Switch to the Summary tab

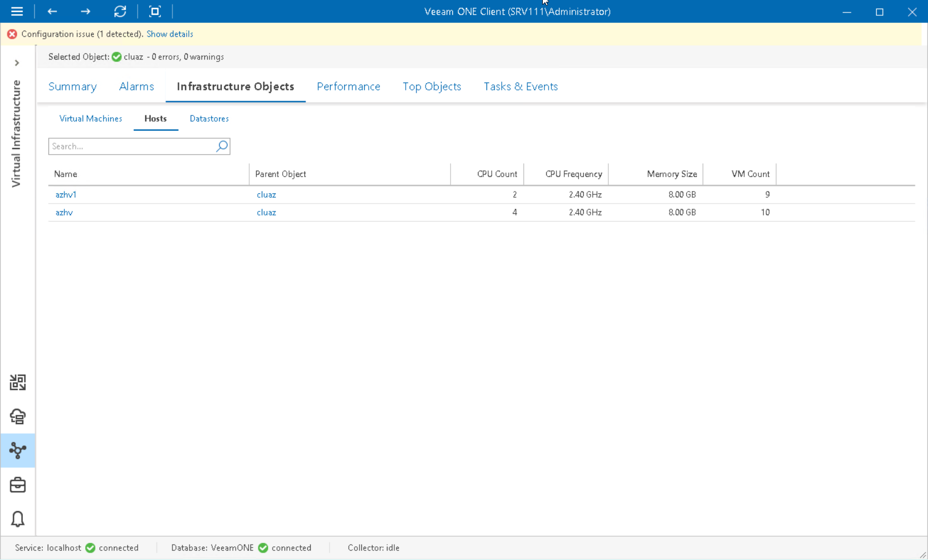point(72,86)
